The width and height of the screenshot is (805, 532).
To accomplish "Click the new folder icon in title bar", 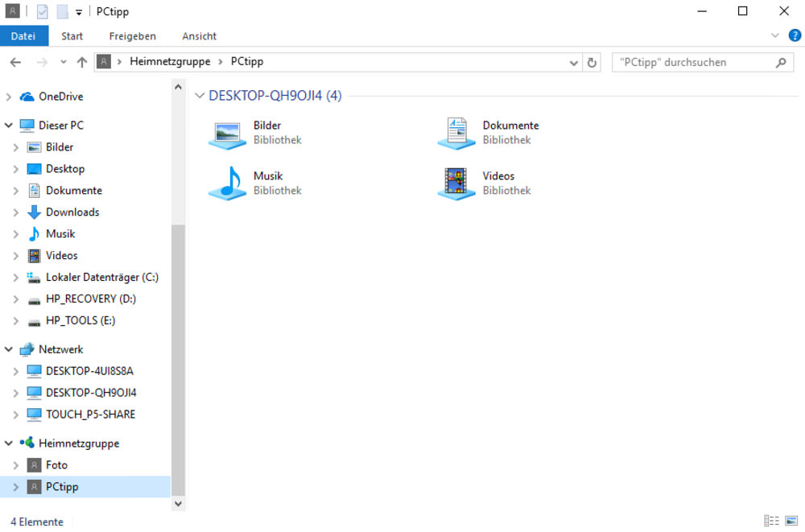I will [x=62, y=11].
